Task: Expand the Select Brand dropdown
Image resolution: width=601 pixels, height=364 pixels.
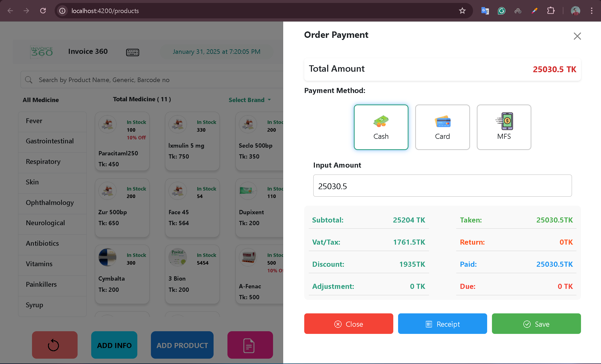Action: [x=250, y=100]
